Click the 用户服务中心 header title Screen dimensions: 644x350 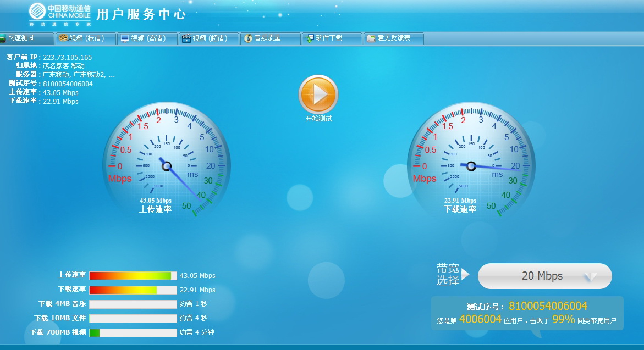pos(141,14)
